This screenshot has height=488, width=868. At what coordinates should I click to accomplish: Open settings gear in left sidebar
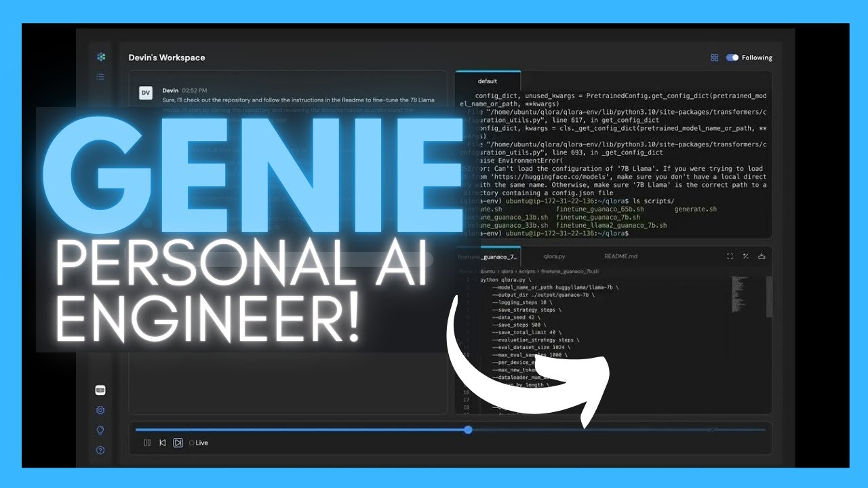100,410
